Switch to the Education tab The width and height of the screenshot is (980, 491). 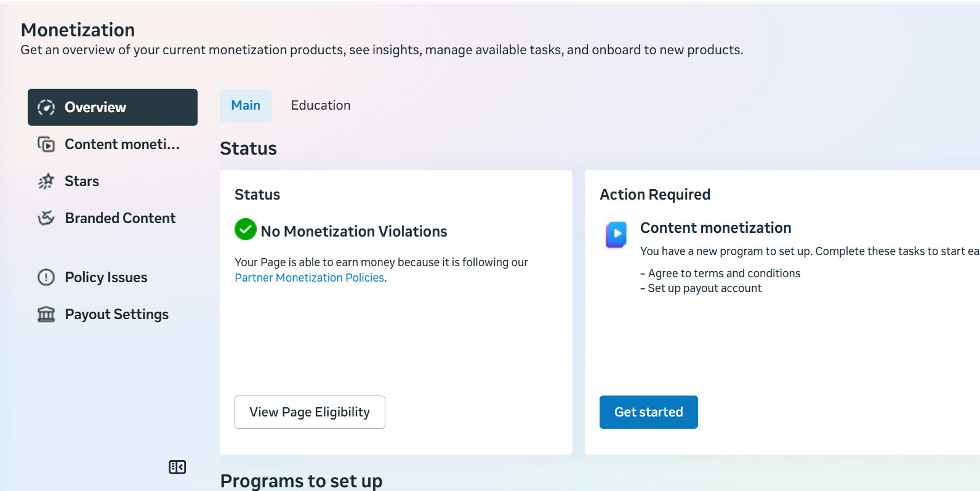[x=321, y=105]
